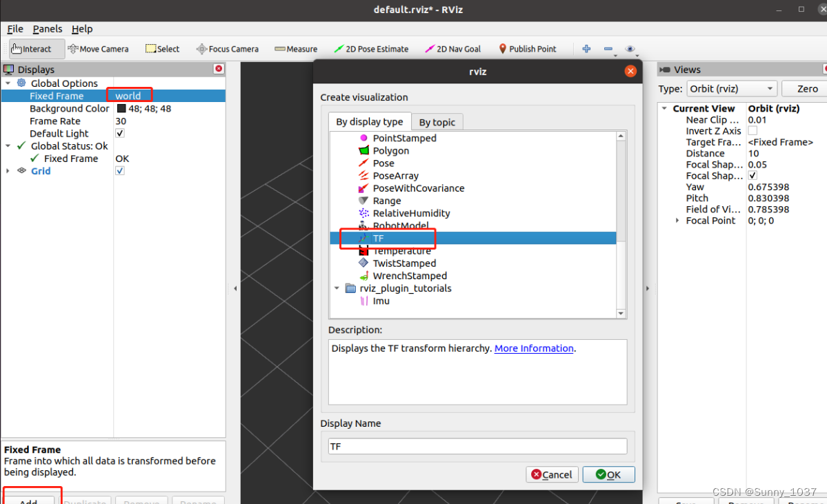The height and width of the screenshot is (504, 827).
Task: Click the Pitch value 0.830398
Action: click(768, 199)
